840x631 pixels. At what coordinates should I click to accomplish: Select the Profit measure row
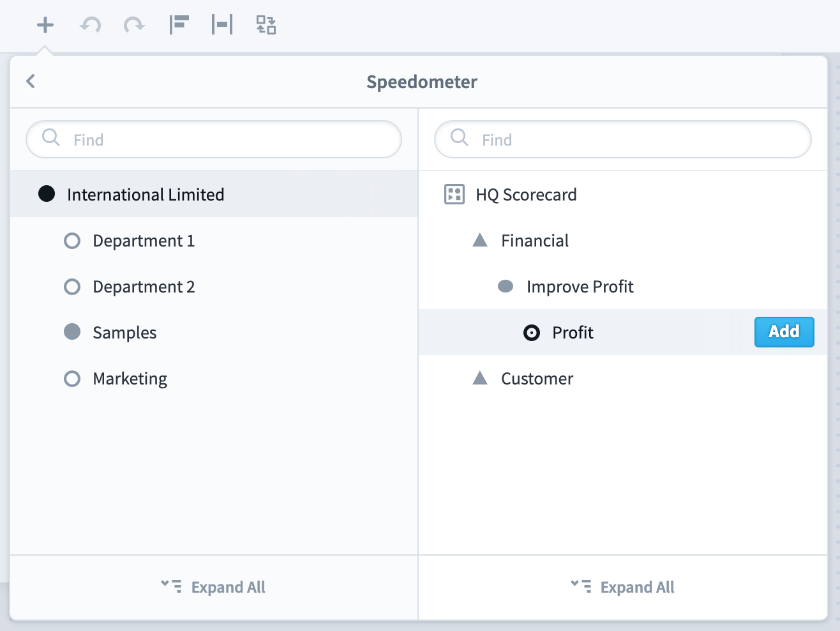coord(623,332)
